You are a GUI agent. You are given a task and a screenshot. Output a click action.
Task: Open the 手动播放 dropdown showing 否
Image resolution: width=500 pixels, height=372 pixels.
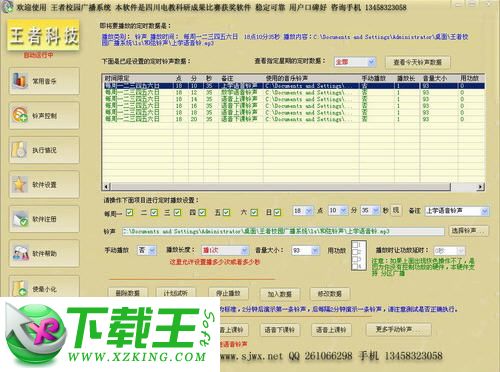152,250
